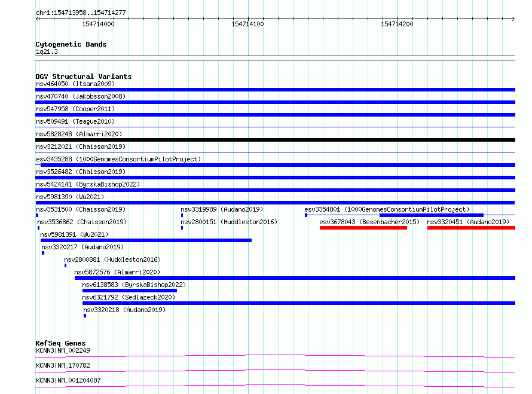Open the nsv3320218 (Audano2019) label
This screenshot has width=532, height=394.
pyautogui.click(x=124, y=310)
